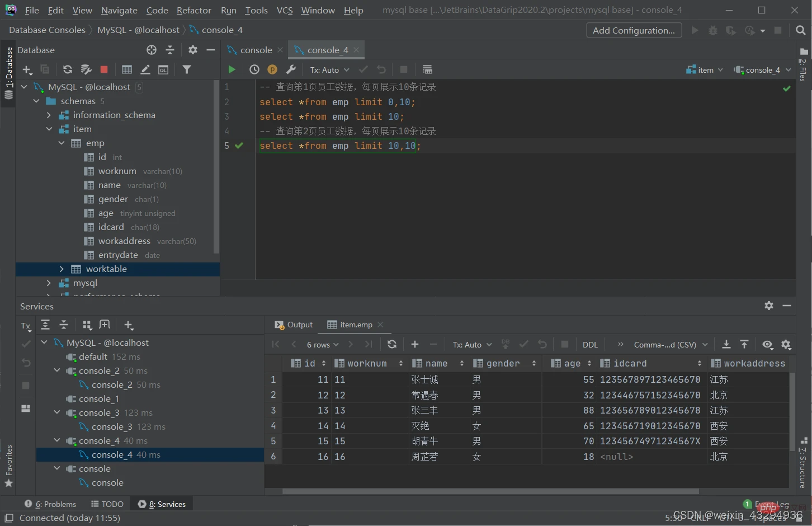Open the query history clock icon
This screenshot has width=812, height=526.
[254, 69]
